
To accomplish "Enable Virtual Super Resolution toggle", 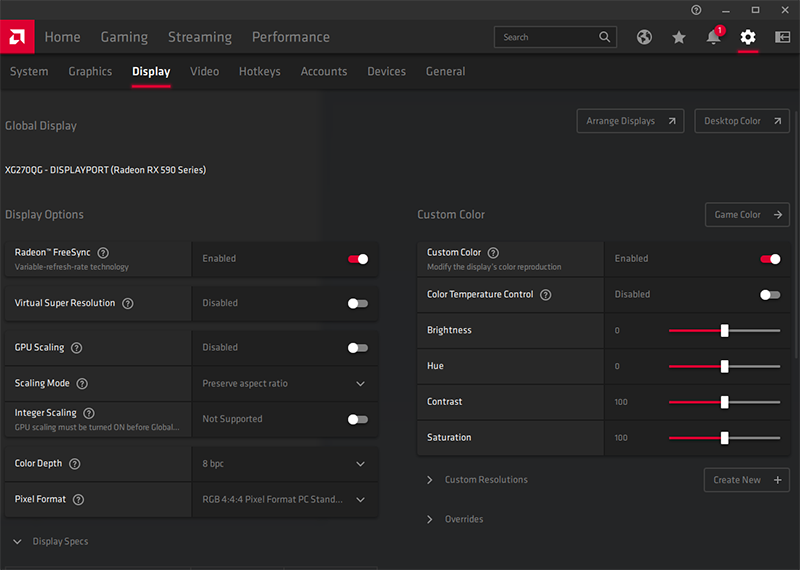I will pyautogui.click(x=358, y=303).
